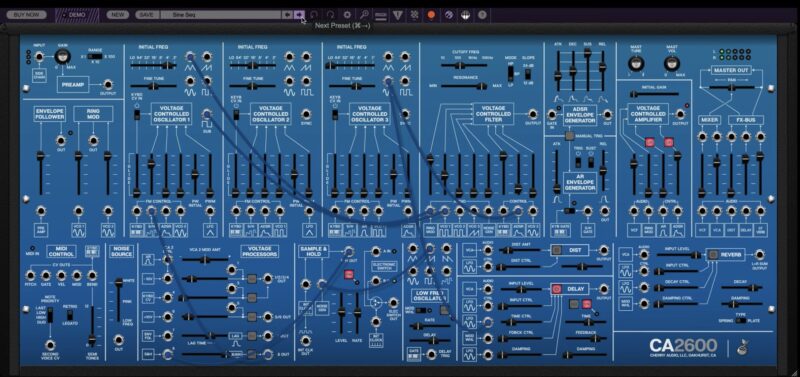Toggle the DIST effect on button
This screenshot has height=377, width=800.
point(557,250)
